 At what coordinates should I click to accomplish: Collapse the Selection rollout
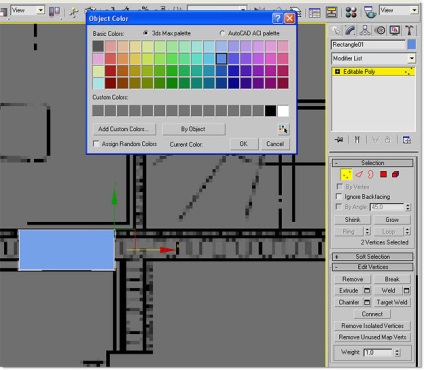point(373,163)
